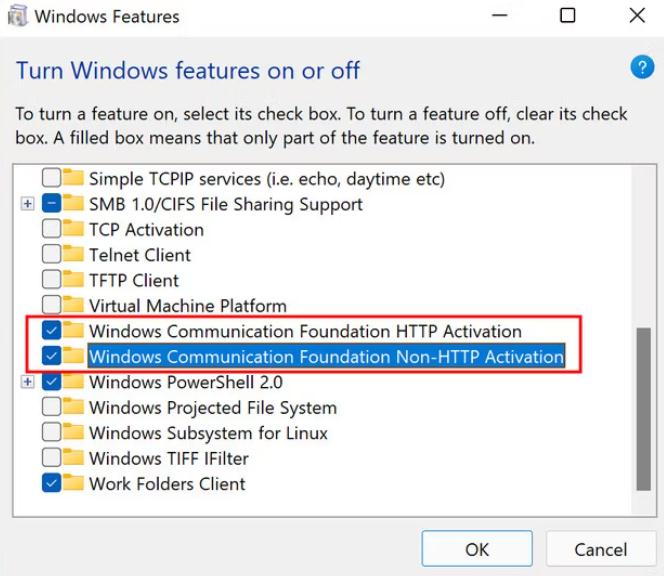Click the Windows Projected File System folder icon
Image resolution: width=664 pixels, height=576 pixels.
(x=73, y=408)
